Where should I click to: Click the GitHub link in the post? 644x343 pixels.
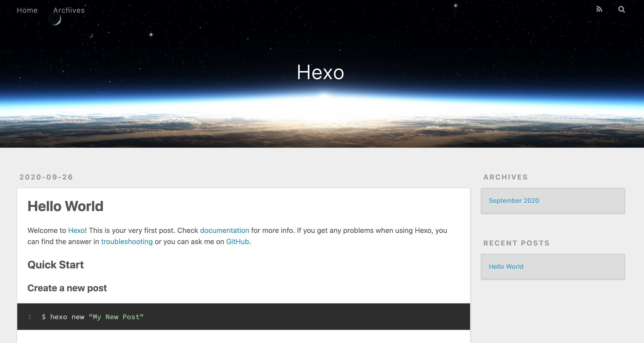(238, 242)
